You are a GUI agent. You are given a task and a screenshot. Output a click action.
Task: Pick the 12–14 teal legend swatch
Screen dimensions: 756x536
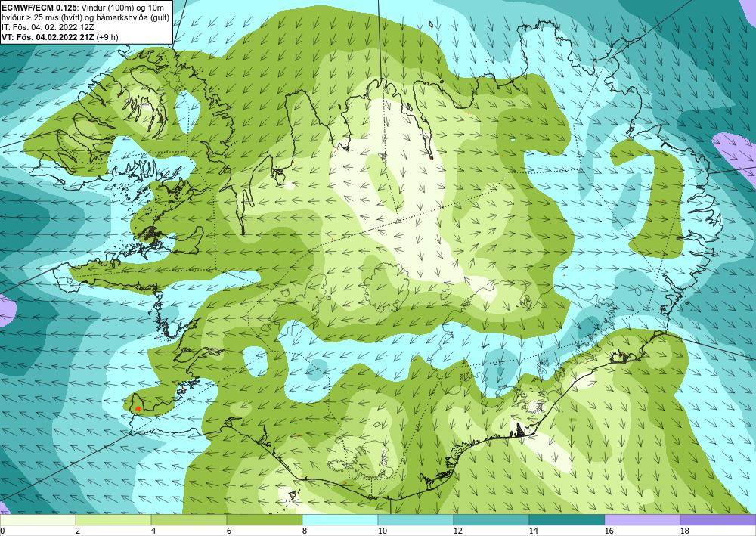[x=491, y=520]
